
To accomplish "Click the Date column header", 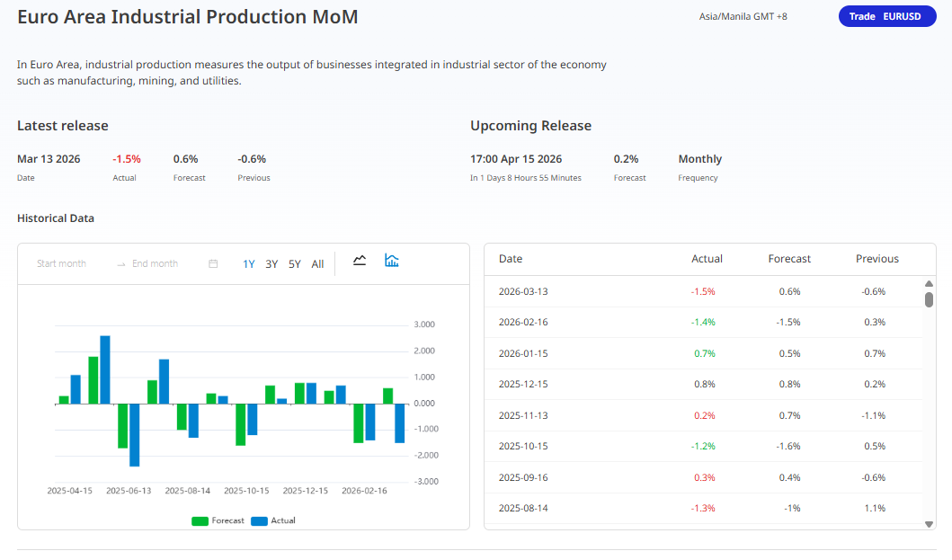I will point(511,259).
